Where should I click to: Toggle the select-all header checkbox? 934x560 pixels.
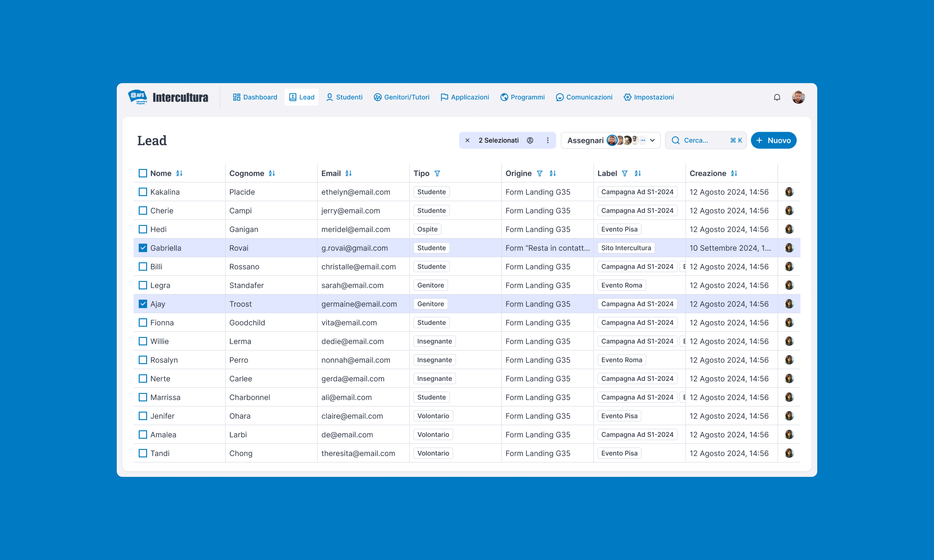click(143, 173)
